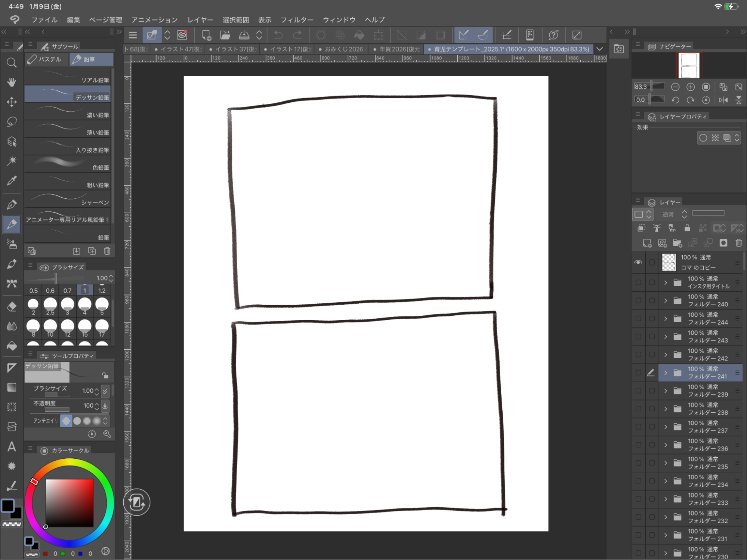Click the delete layer trash icon
The height and width of the screenshot is (560, 747).
738,243
